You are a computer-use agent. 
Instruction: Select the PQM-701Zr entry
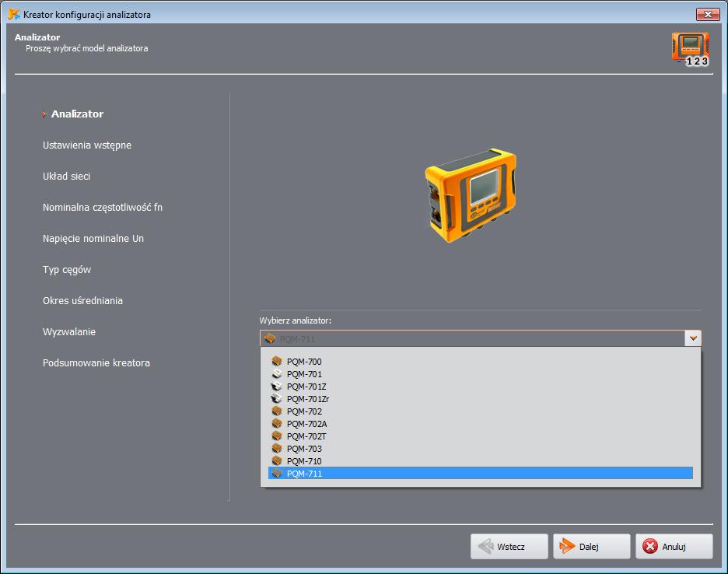click(x=481, y=398)
